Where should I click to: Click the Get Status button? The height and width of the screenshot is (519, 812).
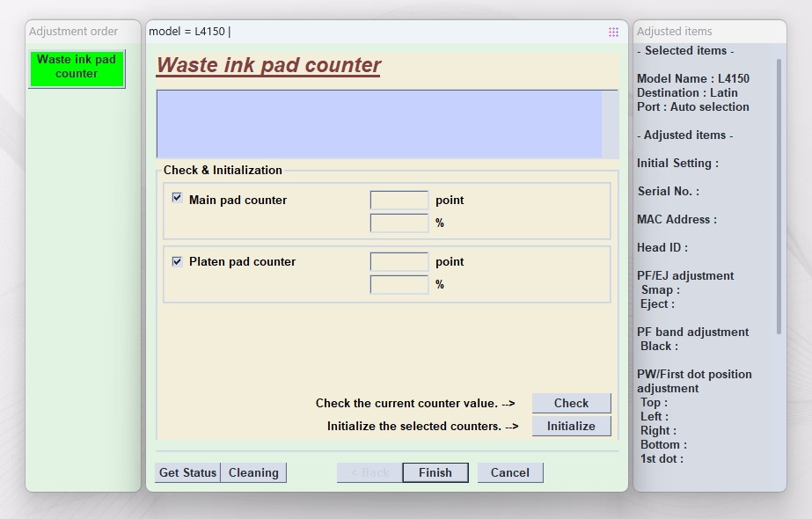pyautogui.click(x=187, y=472)
